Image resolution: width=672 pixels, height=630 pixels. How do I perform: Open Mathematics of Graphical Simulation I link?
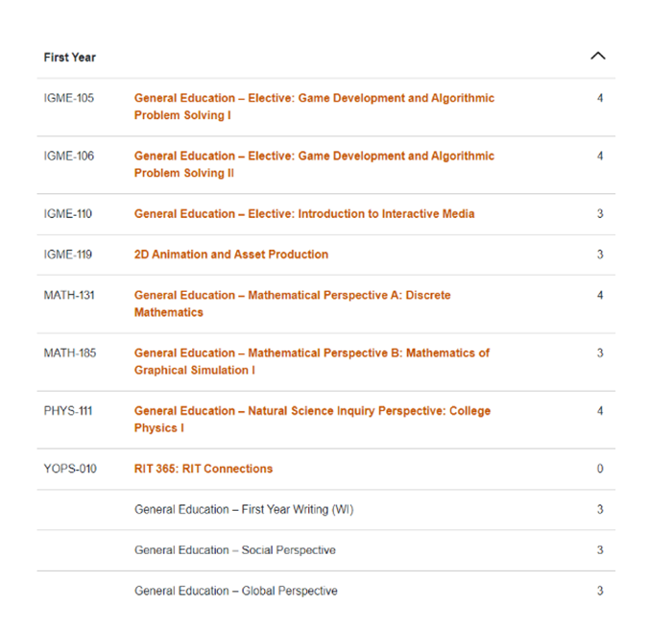click(312, 361)
